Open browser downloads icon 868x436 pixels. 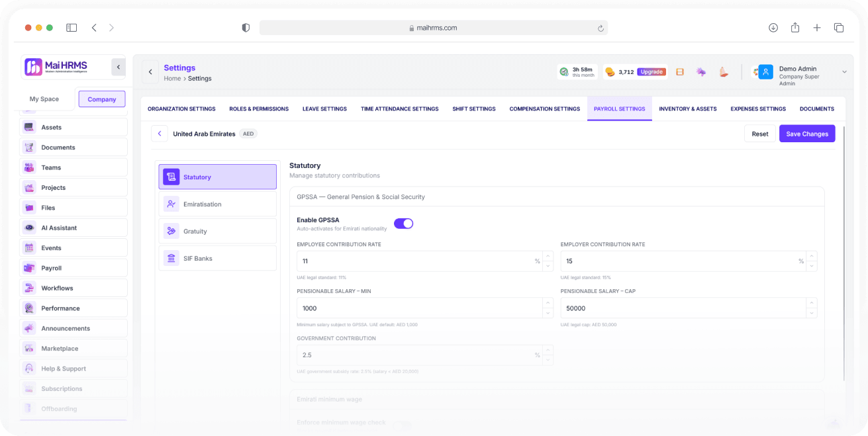pos(773,28)
